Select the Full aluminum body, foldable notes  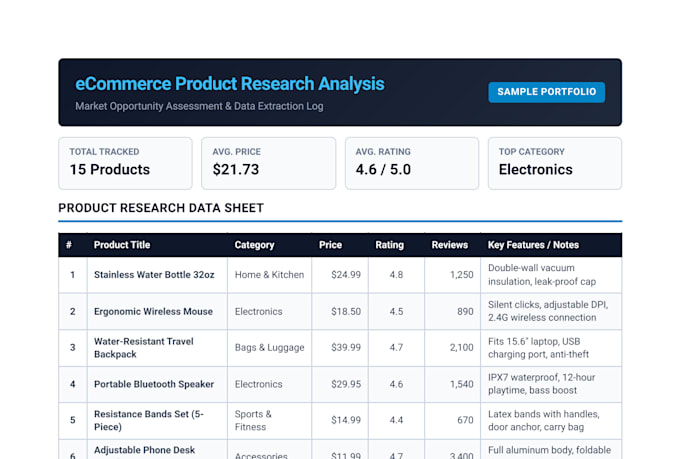[x=551, y=449]
